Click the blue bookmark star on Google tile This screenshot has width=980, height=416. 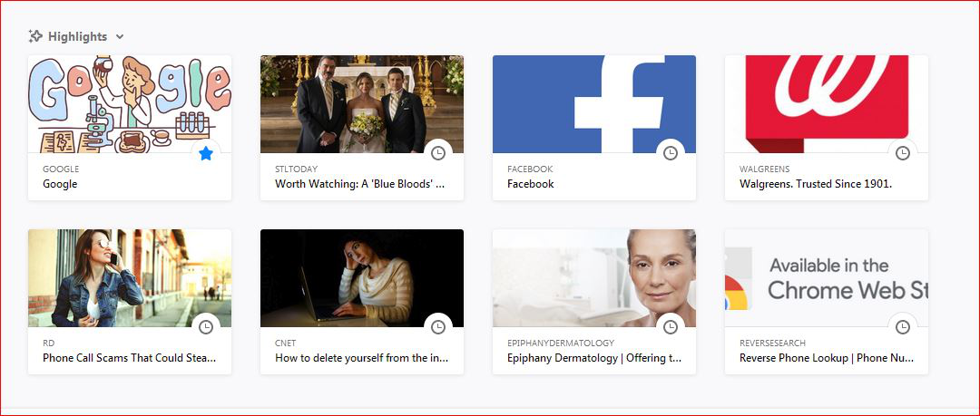point(206,153)
